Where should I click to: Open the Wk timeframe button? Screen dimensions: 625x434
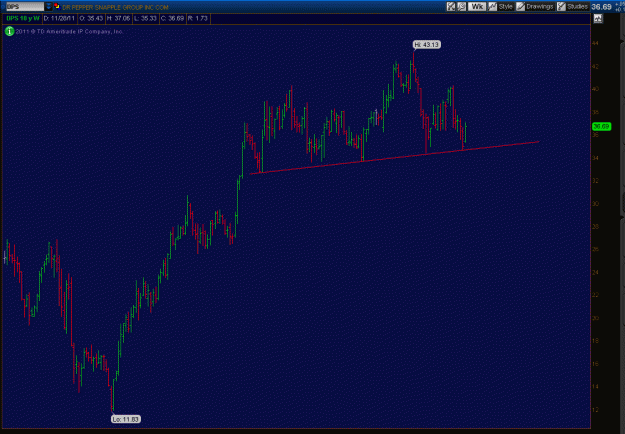click(x=477, y=6)
